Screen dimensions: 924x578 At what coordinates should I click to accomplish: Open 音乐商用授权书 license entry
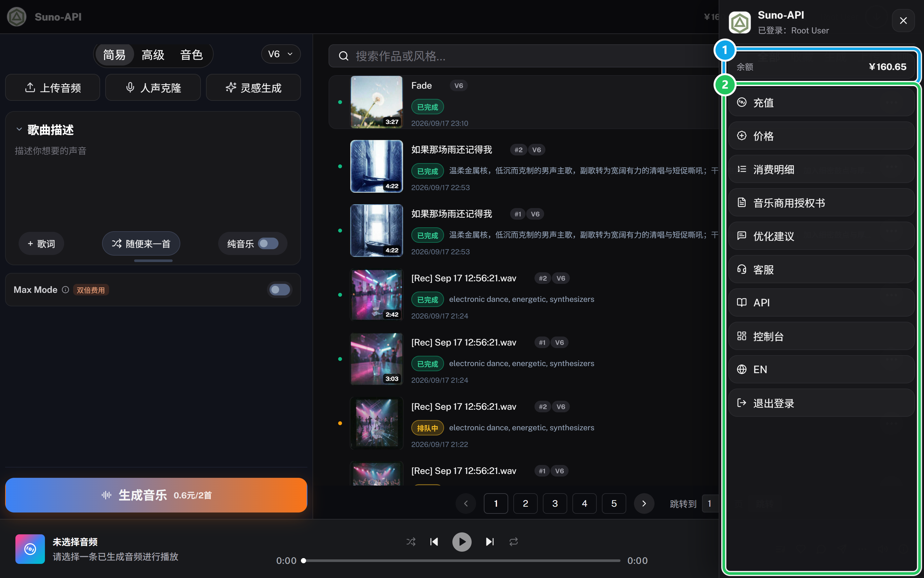click(x=821, y=203)
